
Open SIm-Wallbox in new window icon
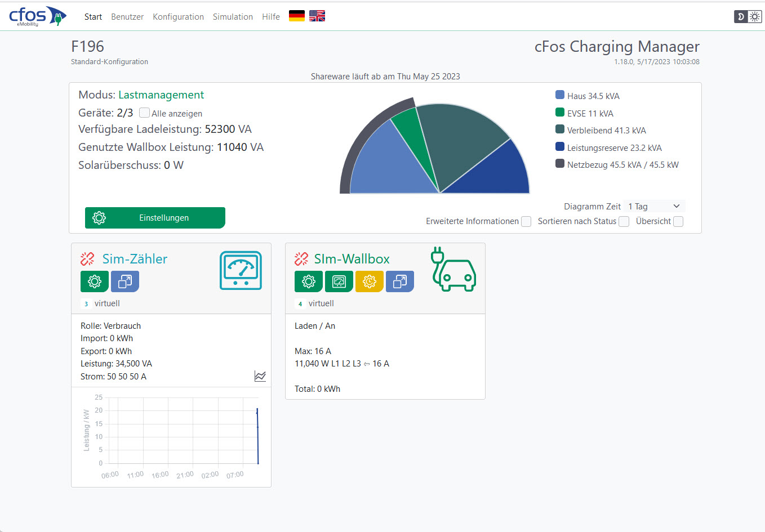click(x=400, y=281)
